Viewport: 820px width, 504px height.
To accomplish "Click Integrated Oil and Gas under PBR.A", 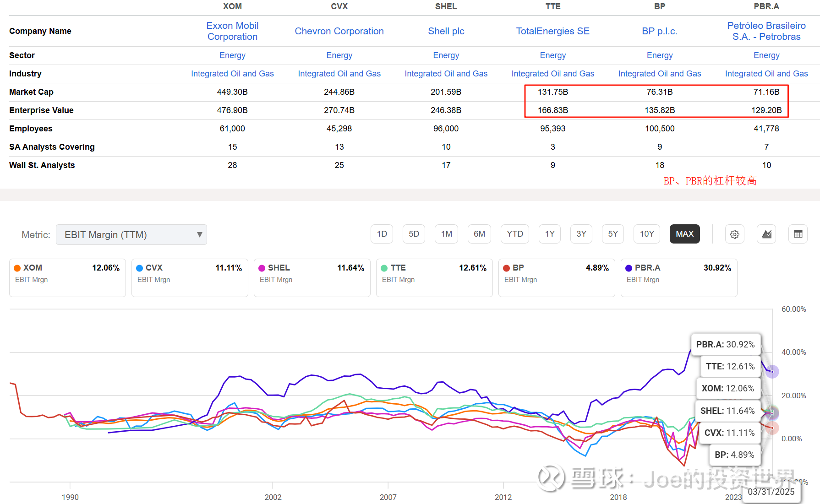I will pyautogui.click(x=766, y=74).
